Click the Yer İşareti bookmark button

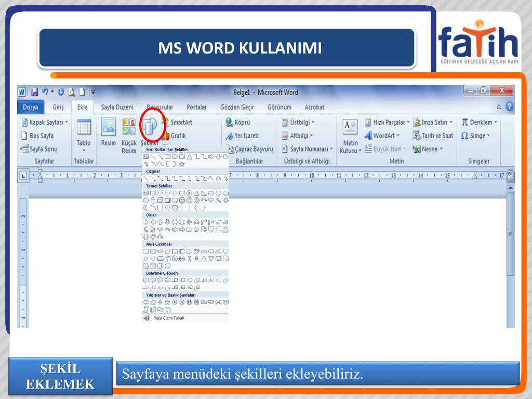tap(242, 136)
